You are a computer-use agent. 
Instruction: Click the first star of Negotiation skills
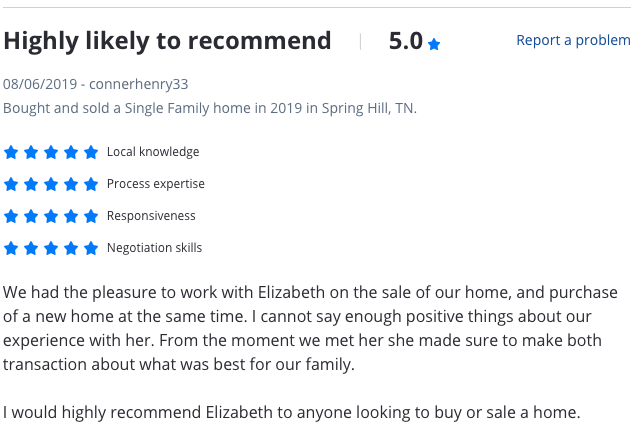tap(11, 248)
